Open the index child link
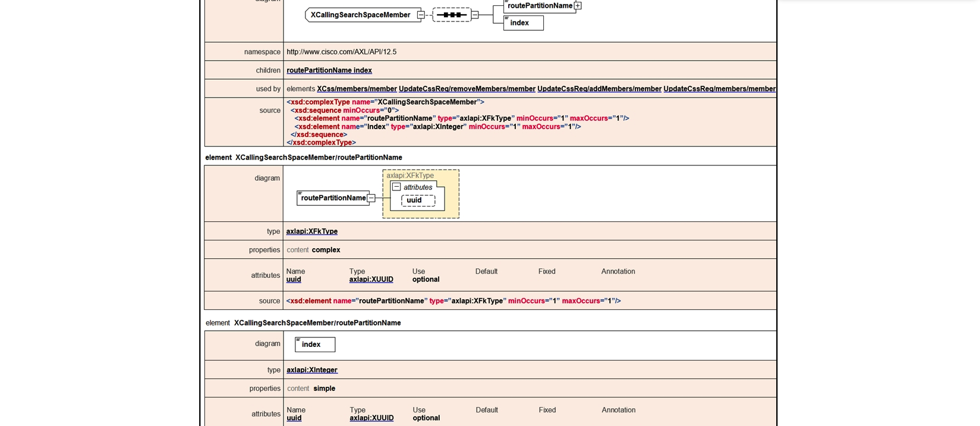This screenshot has height=426, width=980. tap(363, 70)
